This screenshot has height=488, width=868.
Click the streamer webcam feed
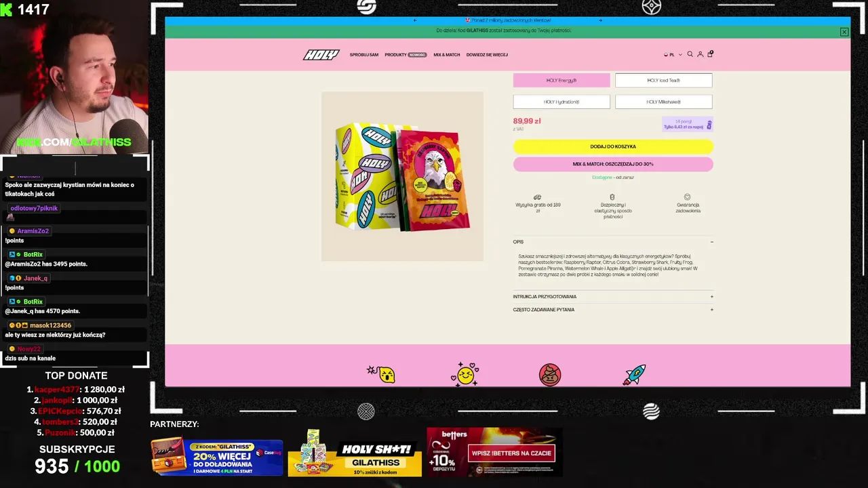[75, 76]
